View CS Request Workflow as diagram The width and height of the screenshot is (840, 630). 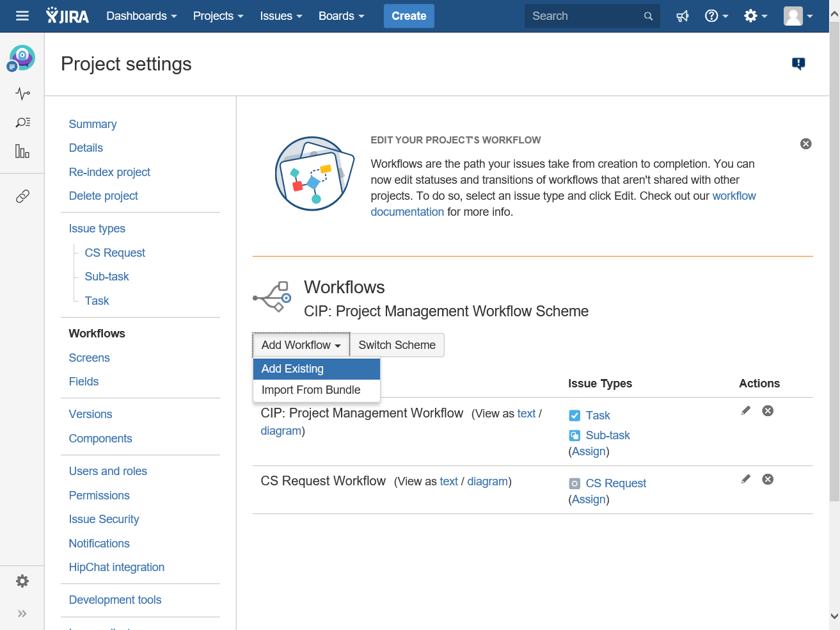(487, 481)
